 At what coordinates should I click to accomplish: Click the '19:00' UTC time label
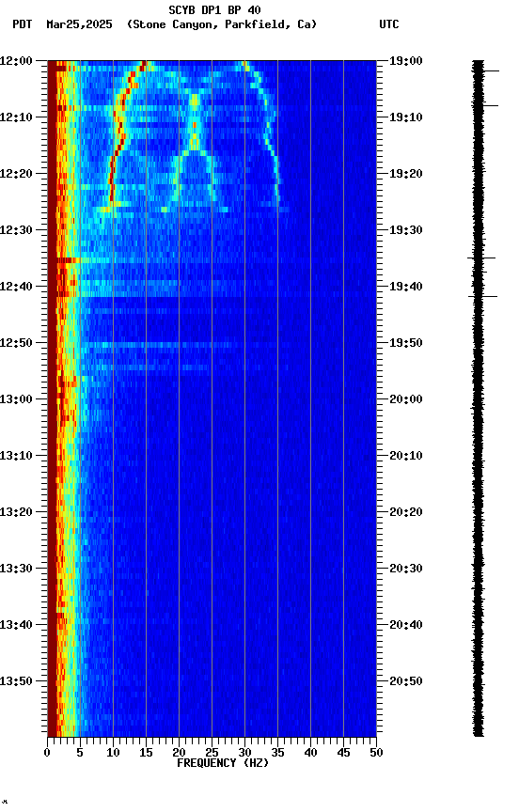[406, 61]
